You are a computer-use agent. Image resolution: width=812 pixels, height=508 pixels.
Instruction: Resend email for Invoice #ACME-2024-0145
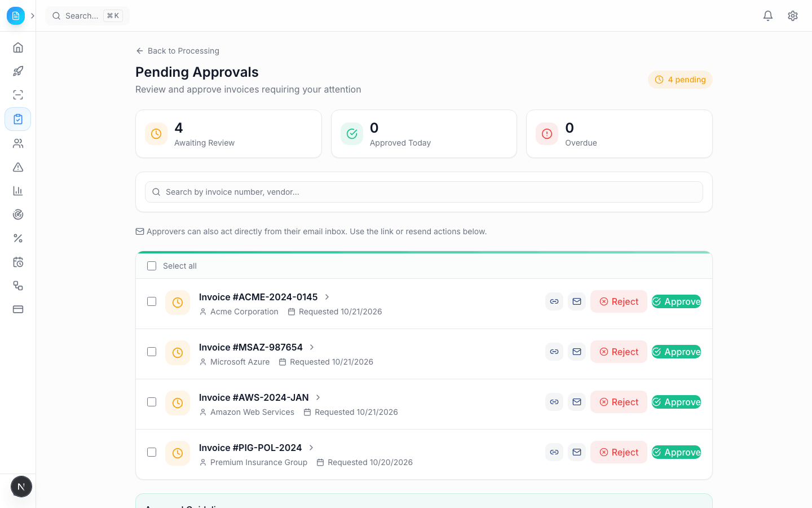(577, 301)
